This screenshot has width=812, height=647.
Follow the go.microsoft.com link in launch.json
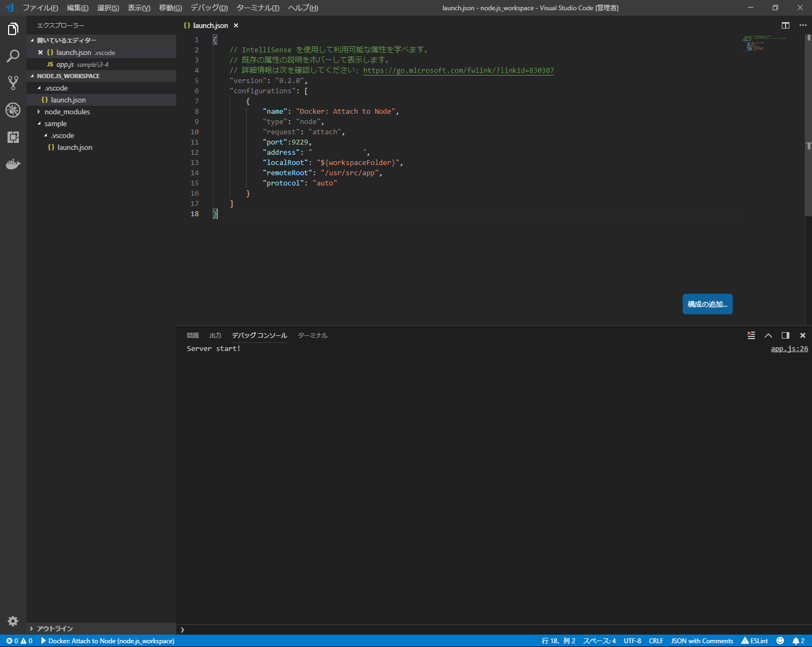pos(457,70)
